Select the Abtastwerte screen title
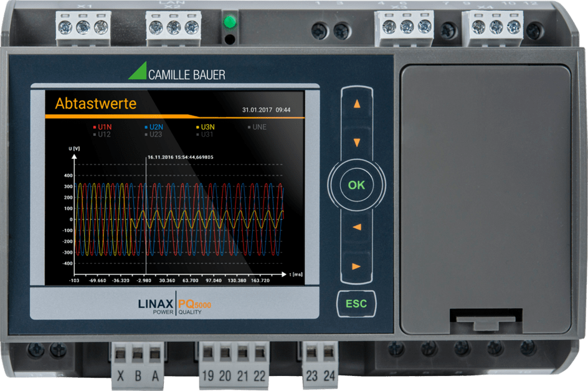The image size is (588, 391). [95, 104]
